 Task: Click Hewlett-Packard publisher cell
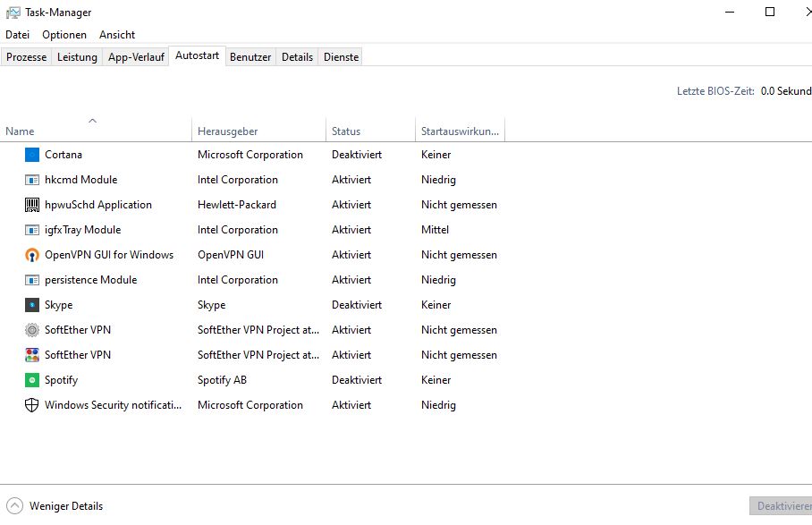(x=237, y=205)
